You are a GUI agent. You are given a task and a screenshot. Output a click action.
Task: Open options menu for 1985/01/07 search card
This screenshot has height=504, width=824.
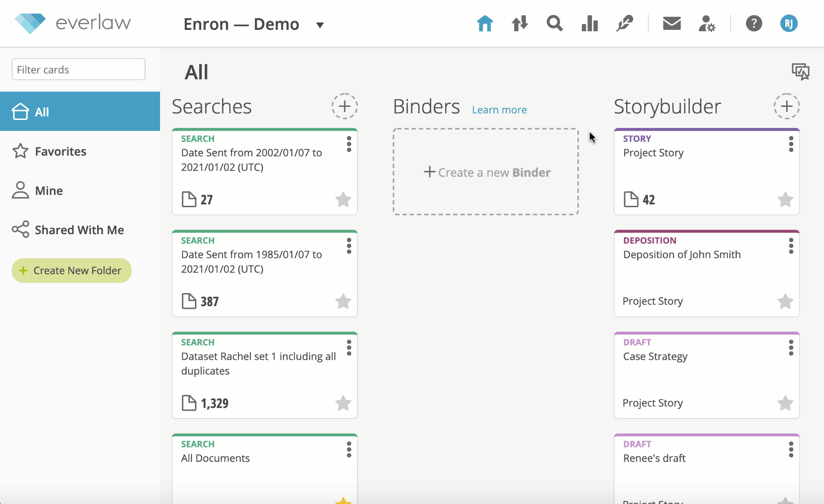coord(349,246)
